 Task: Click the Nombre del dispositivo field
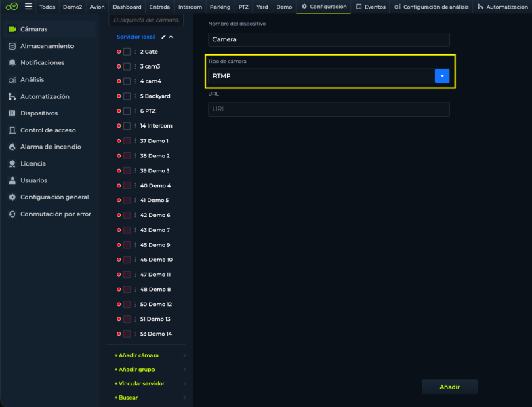[329, 39]
